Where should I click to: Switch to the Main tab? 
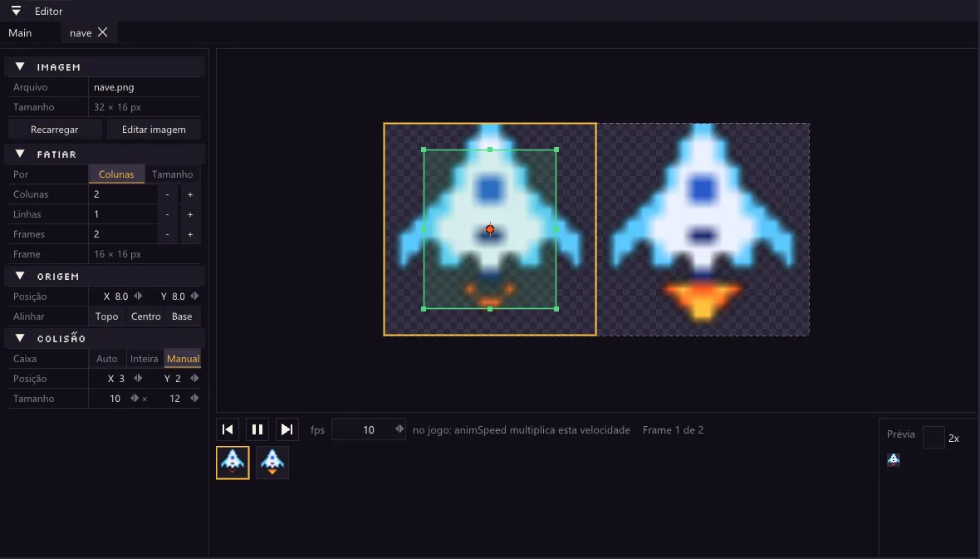pyautogui.click(x=20, y=32)
